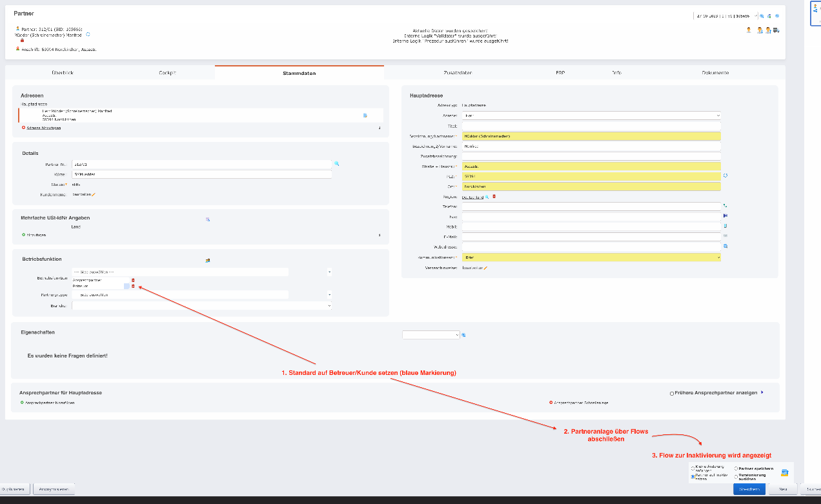Click the red trash icon next to Region Deutschland

(x=494, y=196)
